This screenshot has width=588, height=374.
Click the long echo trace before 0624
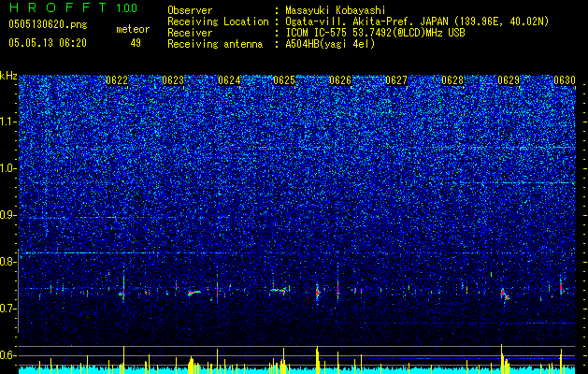pos(194,293)
